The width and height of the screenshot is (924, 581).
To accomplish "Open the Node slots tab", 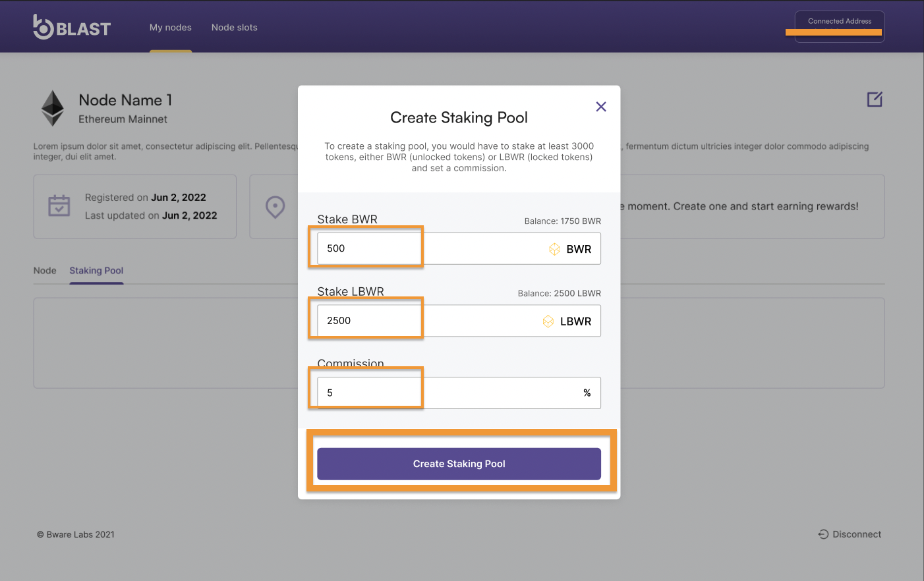I will tap(234, 28).
